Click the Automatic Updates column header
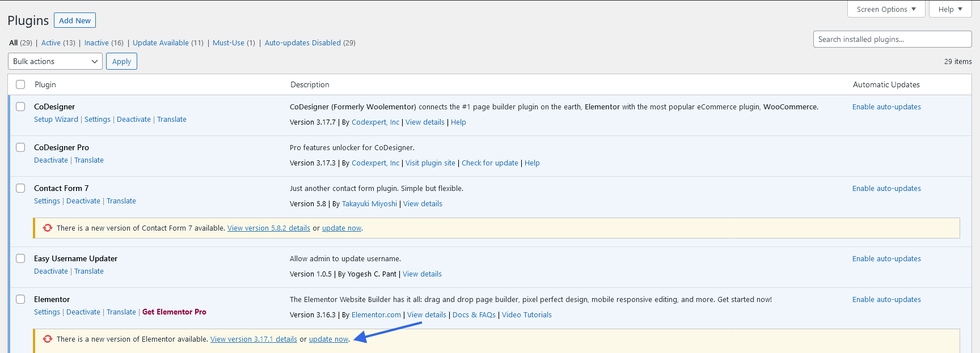This screenshot has height=353, width=980. coord(886,84)
